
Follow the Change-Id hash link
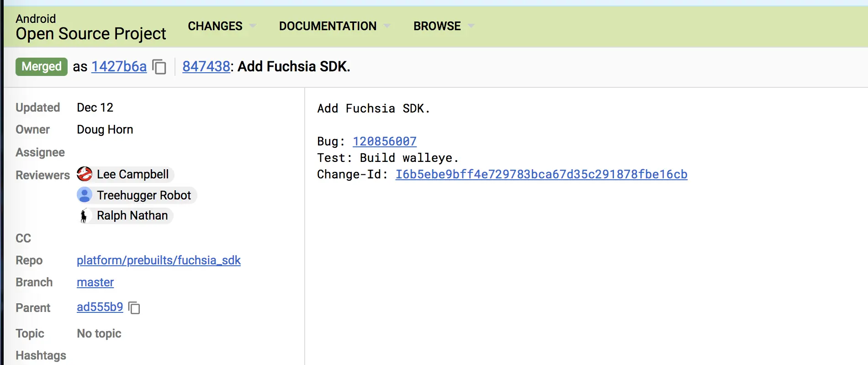coord(541,174)
